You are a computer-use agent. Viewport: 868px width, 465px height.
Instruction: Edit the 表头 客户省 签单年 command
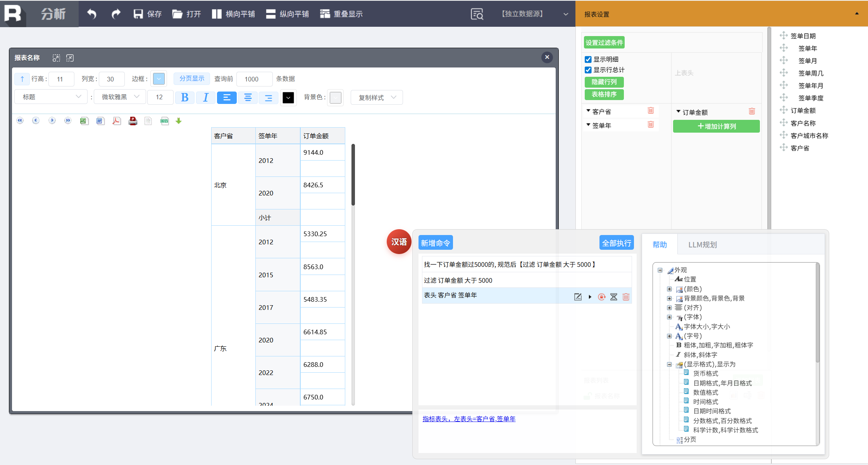(x=578, y=297)
